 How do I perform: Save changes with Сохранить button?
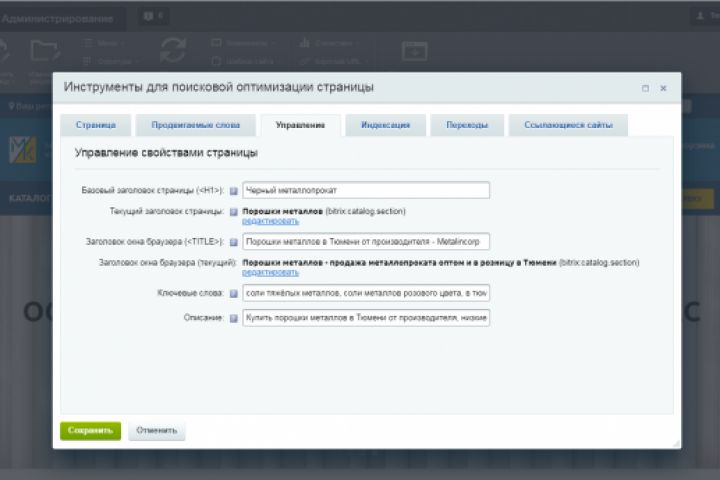point(90,431)
